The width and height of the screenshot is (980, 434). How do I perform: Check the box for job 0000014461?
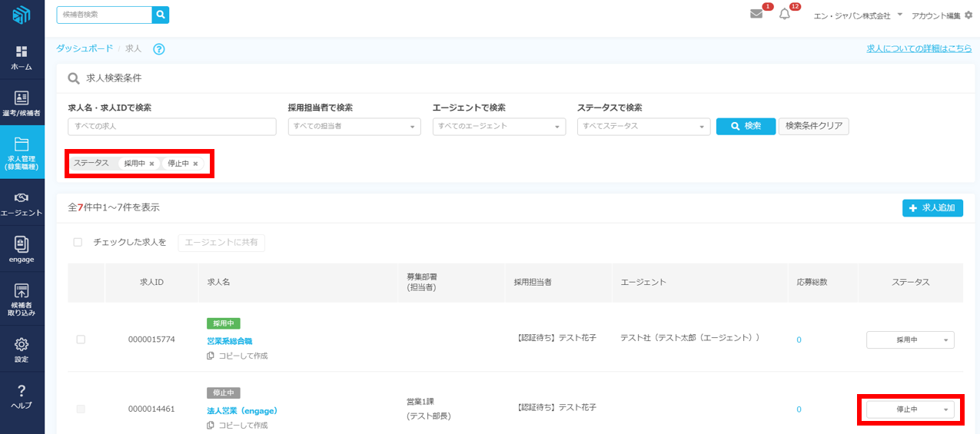(x=81, y=409)
